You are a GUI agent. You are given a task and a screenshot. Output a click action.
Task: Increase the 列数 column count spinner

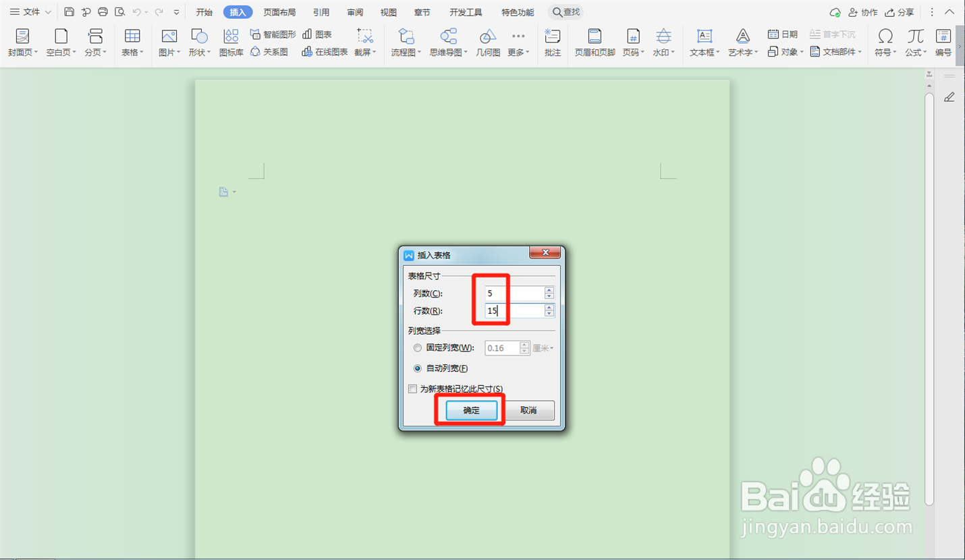tap(549, 289)
